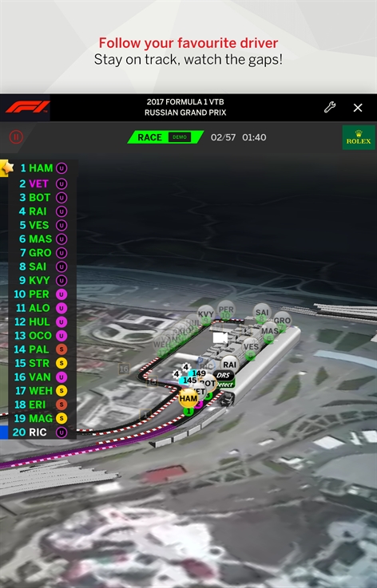The image size is (377, 588).
Task: Select VET in position 2
Action: coord(38,184)
